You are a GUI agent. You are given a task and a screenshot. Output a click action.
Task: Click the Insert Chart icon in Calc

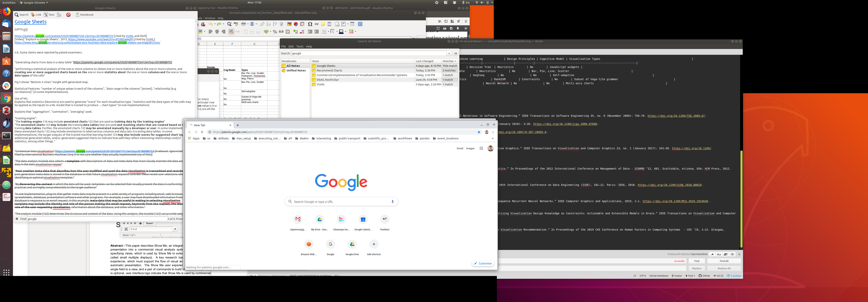coord(296,24)
